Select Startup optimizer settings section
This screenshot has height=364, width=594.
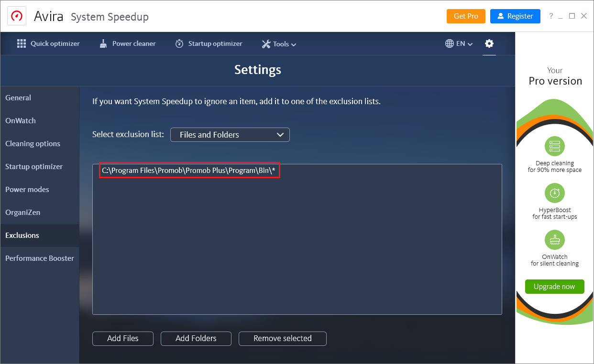coord(40,167)
